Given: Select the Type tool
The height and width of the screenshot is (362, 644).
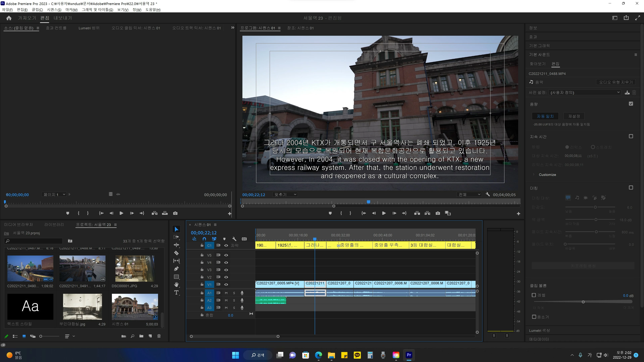Looking at the screenshot, I should click(176, 293).
